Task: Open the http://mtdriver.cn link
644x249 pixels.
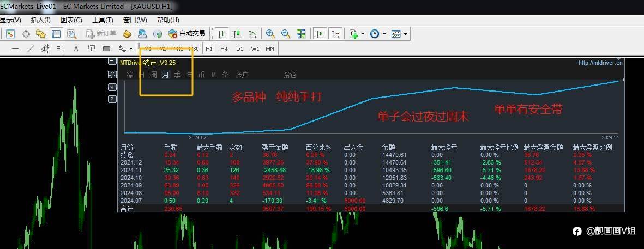Action: tap(600, 63)
